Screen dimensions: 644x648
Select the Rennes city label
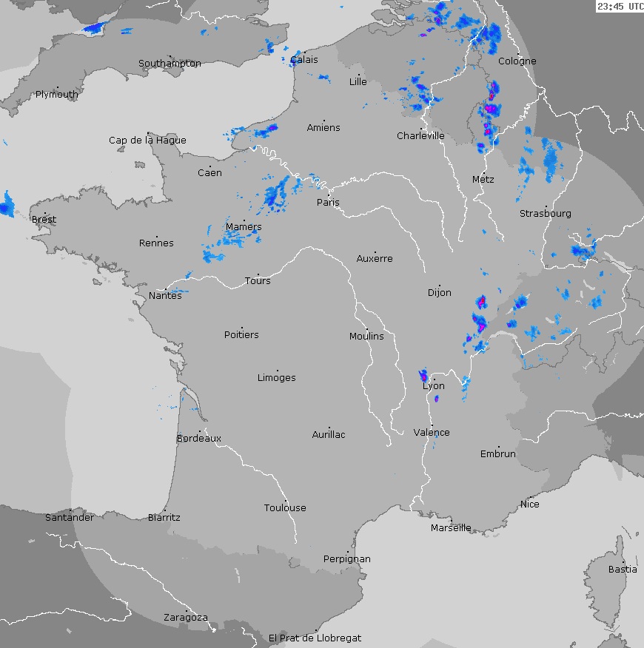coord(156,243)
